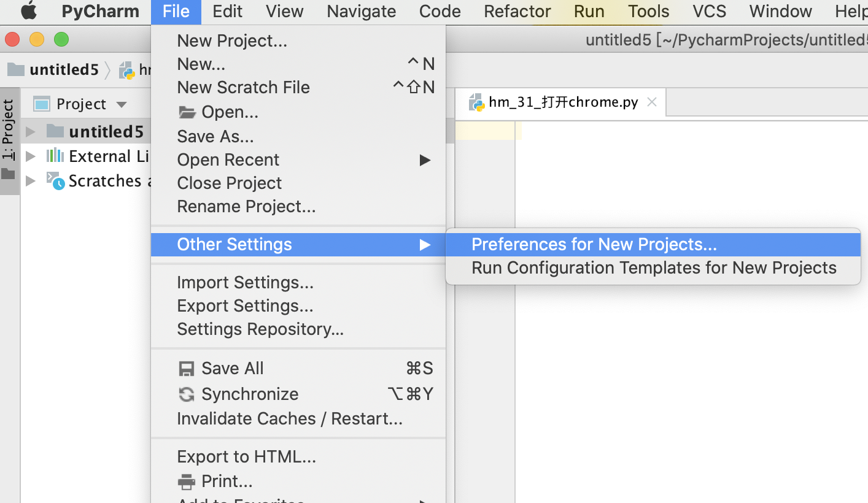Switch to hm_31_打开chrome.py editor tab
The width and height of the screenshot is (868, 503).
(560, 102)
